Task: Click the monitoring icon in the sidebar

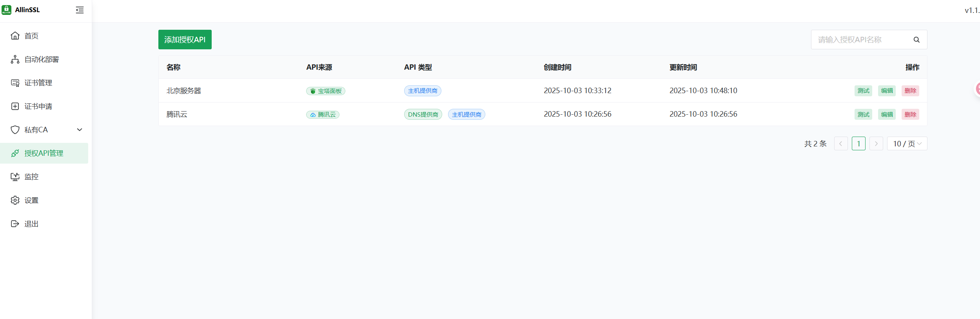Action: click(15, 177)
